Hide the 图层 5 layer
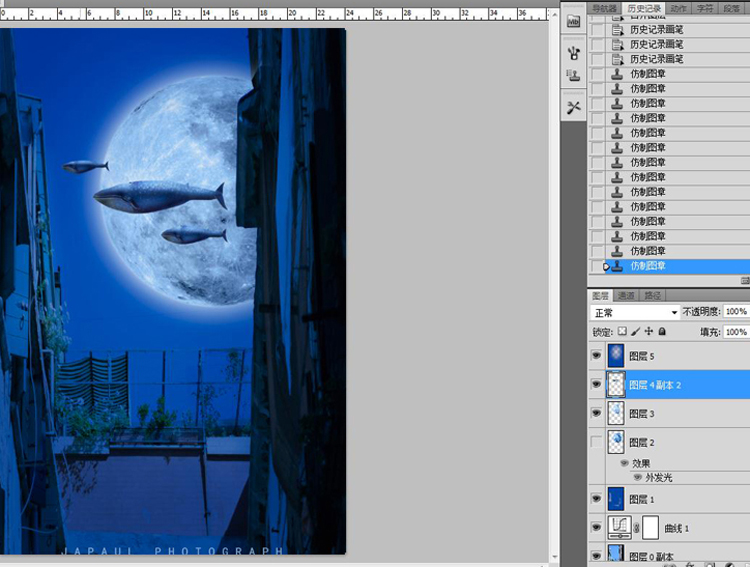The width and height of the screenshot is (750, 567). coord(596,356)
